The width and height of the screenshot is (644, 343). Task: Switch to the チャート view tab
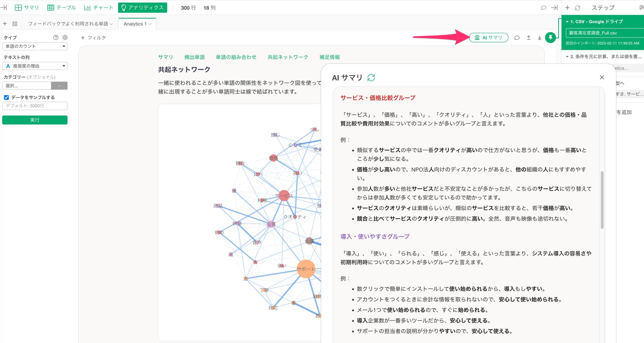[98, 7]
